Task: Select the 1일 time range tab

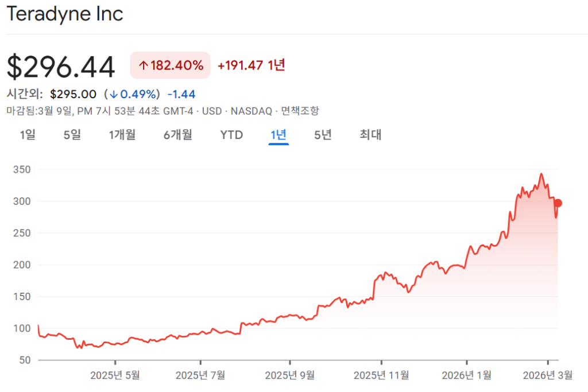Action: click(x=28, y=135)
